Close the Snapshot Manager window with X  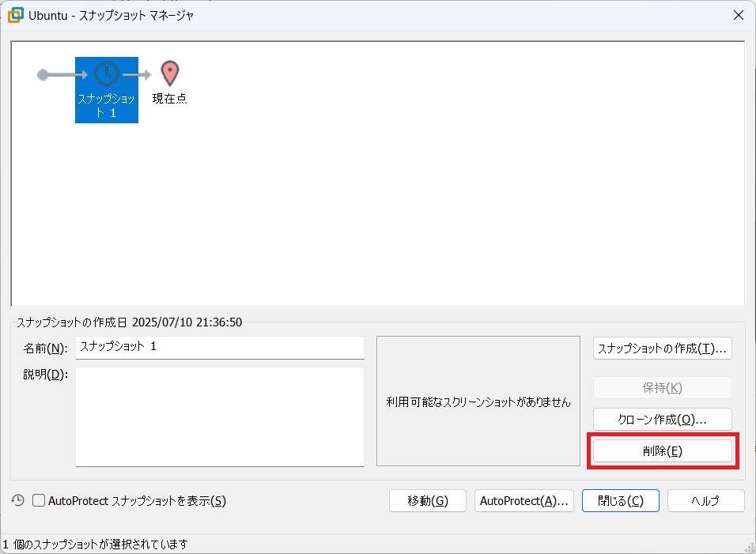[738, 16]
